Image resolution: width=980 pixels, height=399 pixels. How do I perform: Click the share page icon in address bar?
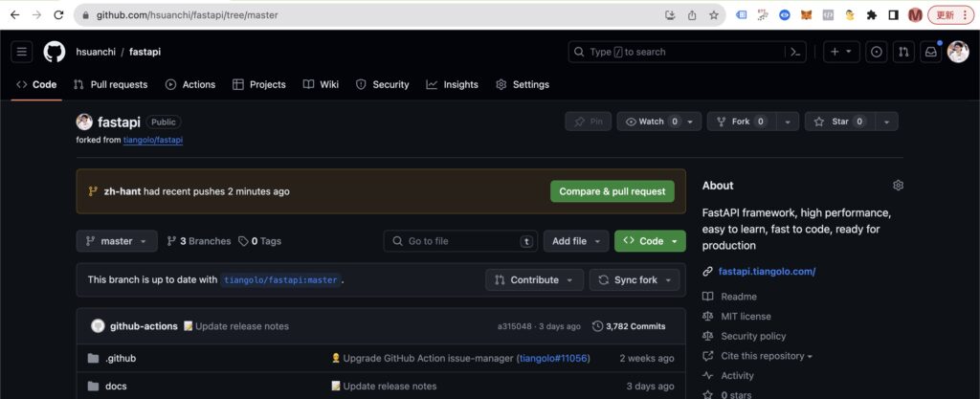(692, 15)
